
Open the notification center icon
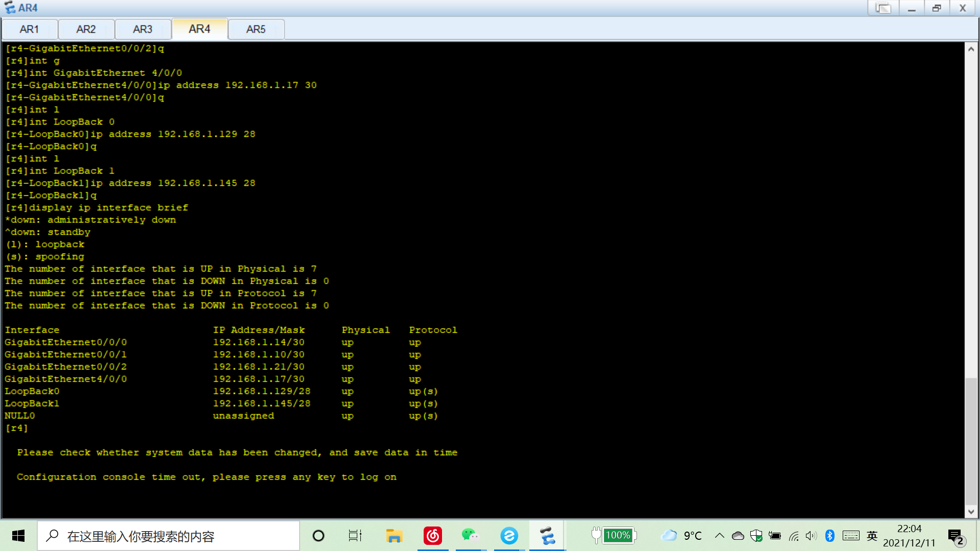tap(955, 536)
